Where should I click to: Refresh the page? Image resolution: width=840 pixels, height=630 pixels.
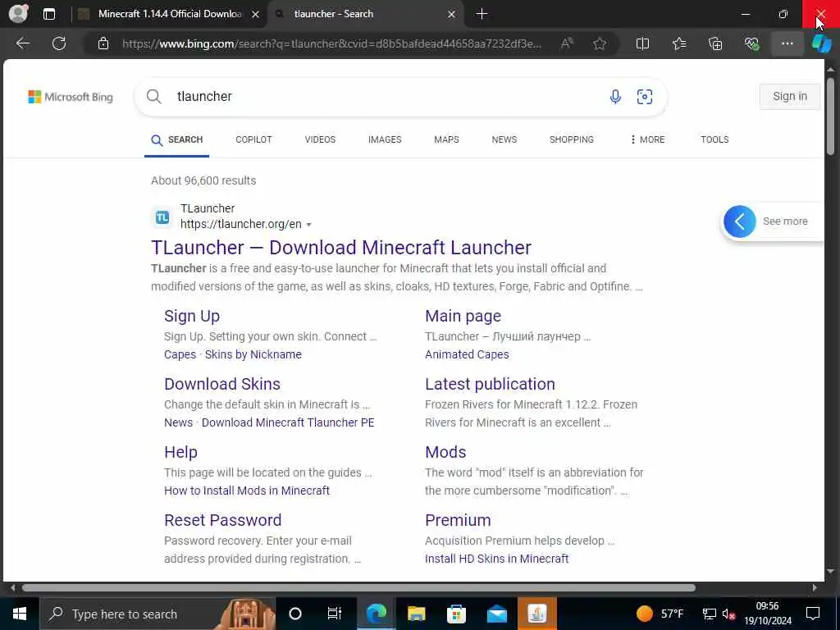tap(59, 43)
